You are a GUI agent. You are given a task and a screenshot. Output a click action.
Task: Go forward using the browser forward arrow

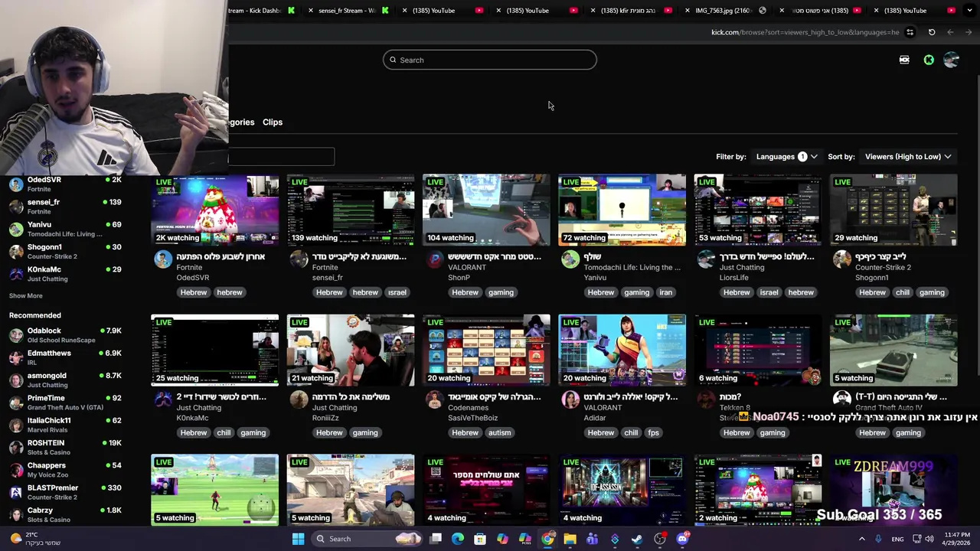pos(969,32)
